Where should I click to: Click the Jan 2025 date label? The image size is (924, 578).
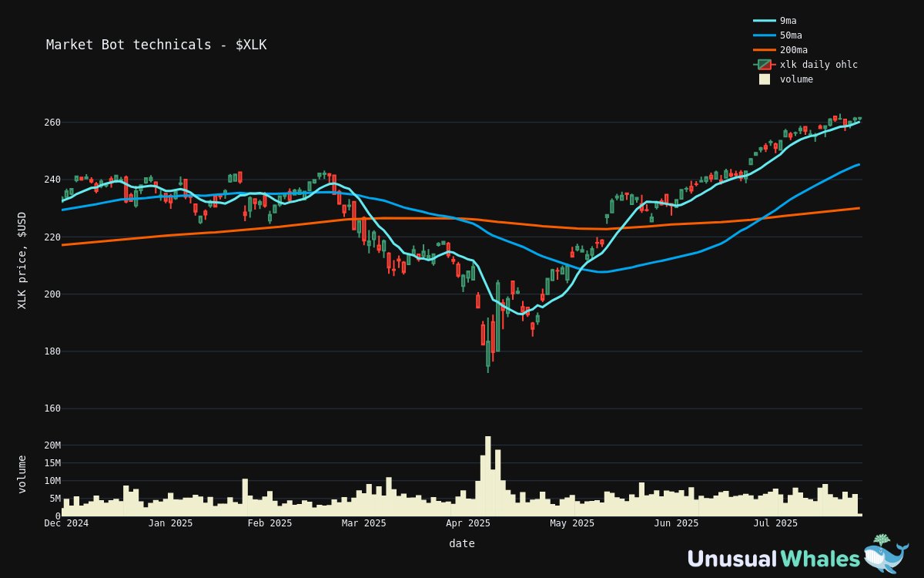pos(170,523)
